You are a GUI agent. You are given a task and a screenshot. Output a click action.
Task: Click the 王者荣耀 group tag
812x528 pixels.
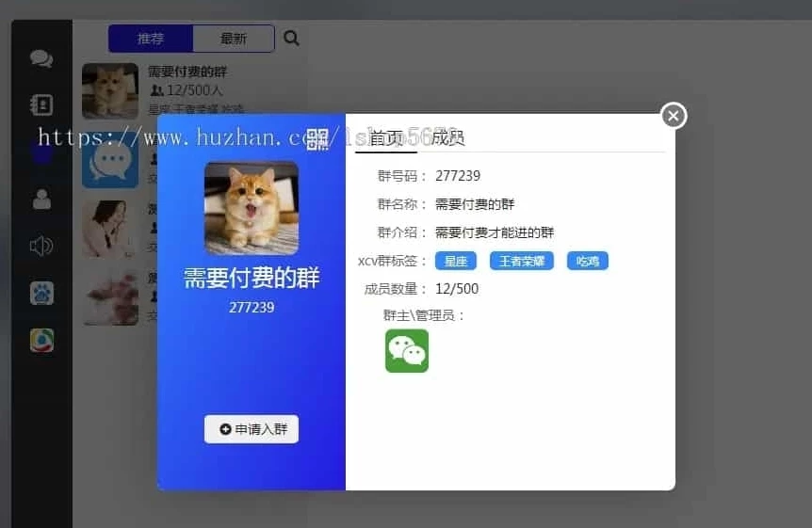pyautogui.click(x=521, y=261)
